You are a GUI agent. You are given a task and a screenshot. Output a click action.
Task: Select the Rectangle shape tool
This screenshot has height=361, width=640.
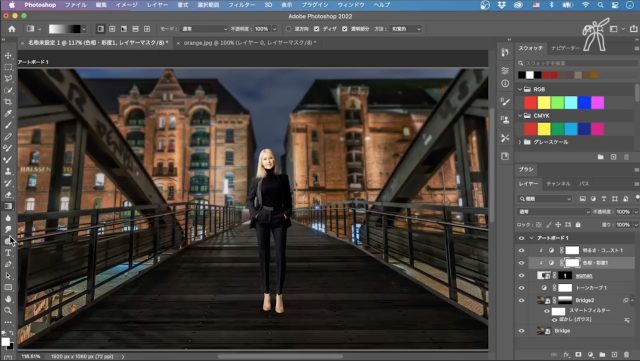tap(8, 287)
